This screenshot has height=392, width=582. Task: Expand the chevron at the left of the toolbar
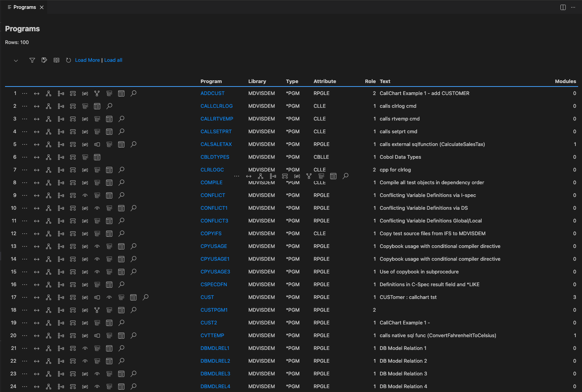[x=16, y=60]
